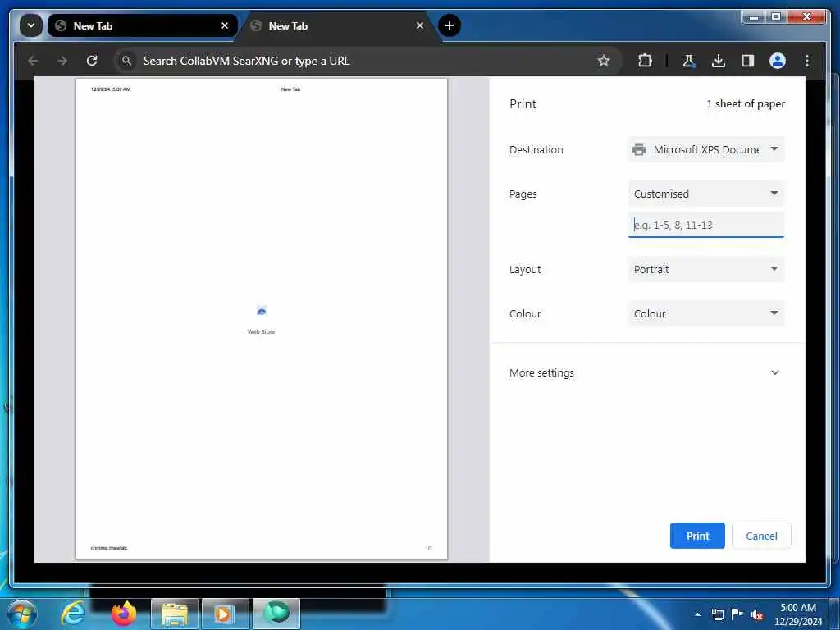This screenshot has height=630, width=840.
Task: Open Chrome Labs flask icon
Action: (689, 61)
